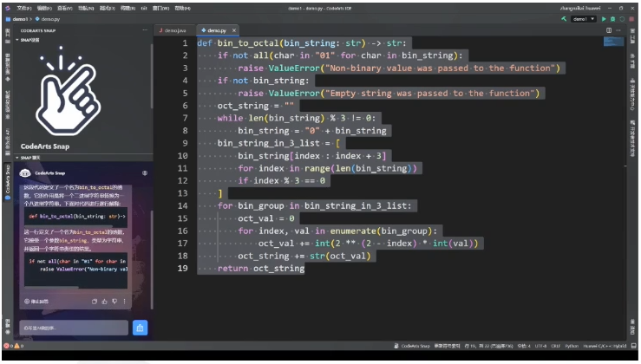
Task: Open the Git menu
Action: 144,8
